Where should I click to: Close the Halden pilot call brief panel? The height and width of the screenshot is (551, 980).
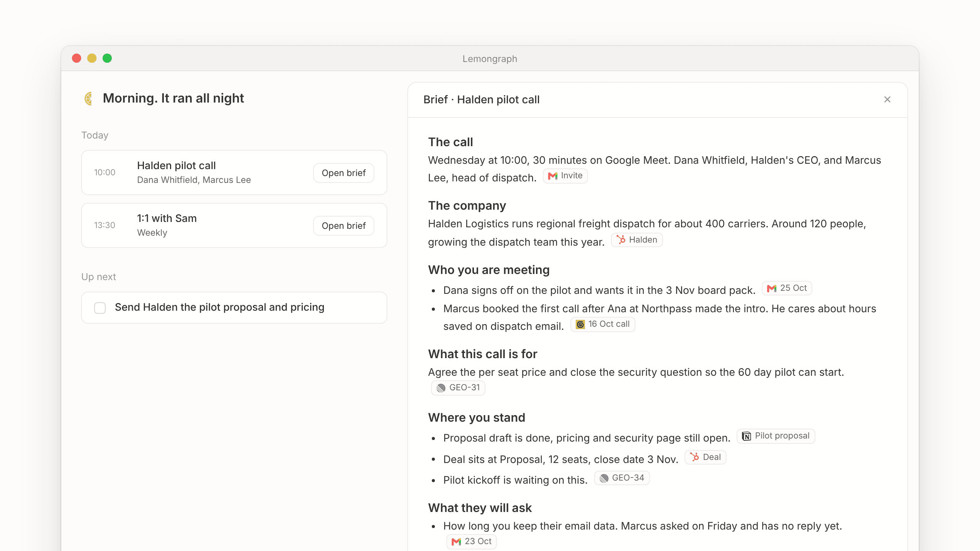pyautogui.click(x=887, y=99)
